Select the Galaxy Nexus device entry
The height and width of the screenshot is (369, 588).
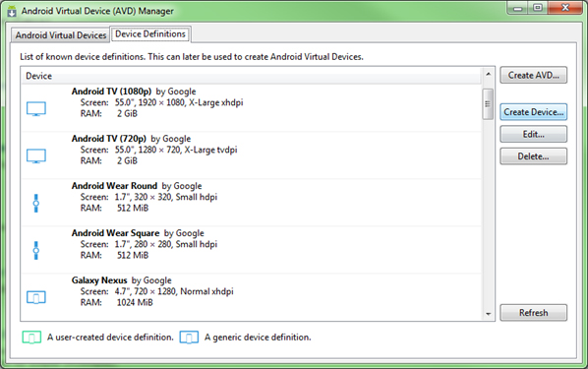252,291
